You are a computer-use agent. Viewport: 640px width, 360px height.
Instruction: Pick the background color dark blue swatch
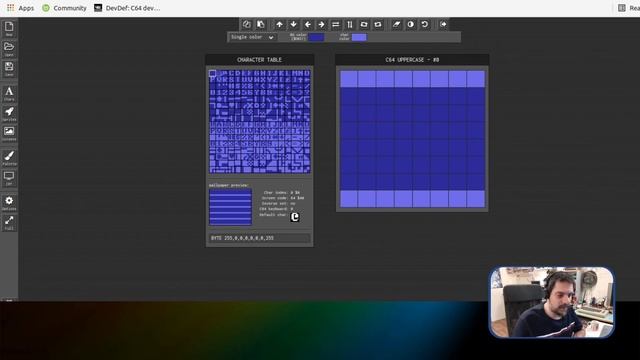(x=316, y=38)
